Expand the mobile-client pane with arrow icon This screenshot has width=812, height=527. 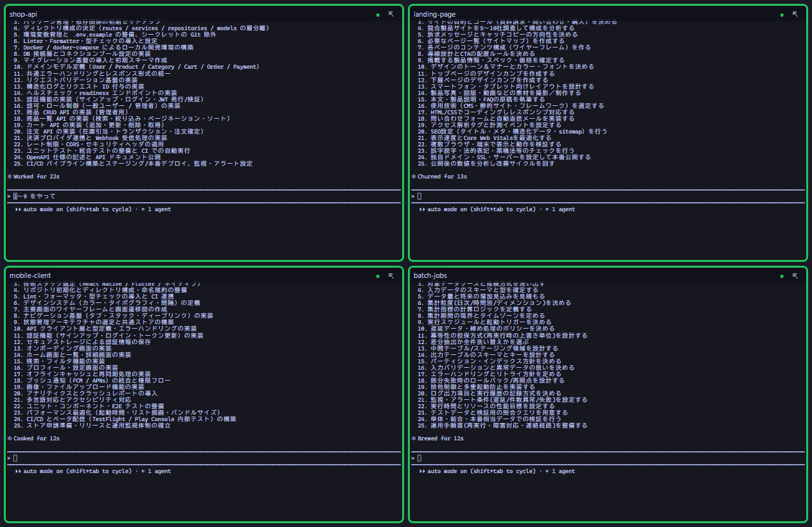[391, 275]
